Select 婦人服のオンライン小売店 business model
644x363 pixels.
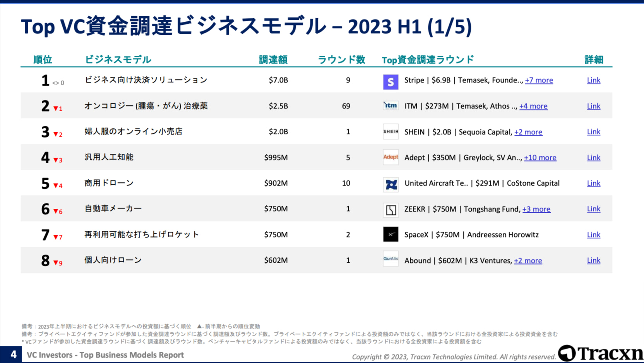pos(133,131)
